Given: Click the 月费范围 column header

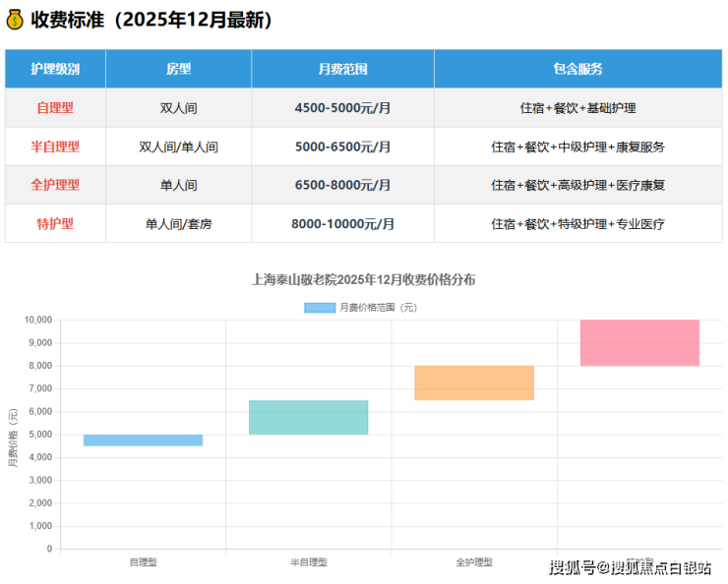Looking at the screenshot, I should coord(342,70).
